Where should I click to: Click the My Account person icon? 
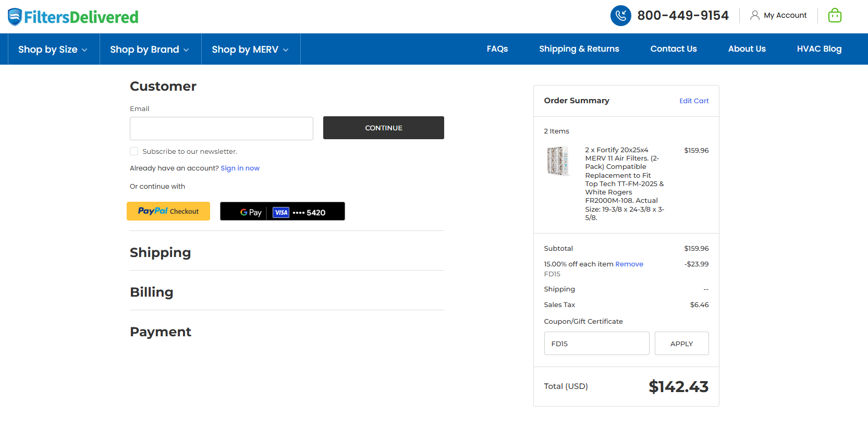click(754, 16)
